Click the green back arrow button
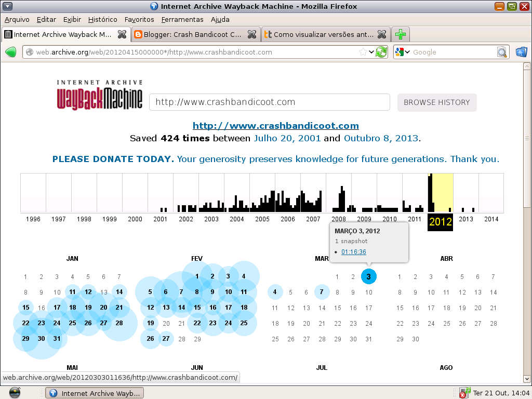The width and height of the screenshot is (532, 399). [x=11, y=52]
